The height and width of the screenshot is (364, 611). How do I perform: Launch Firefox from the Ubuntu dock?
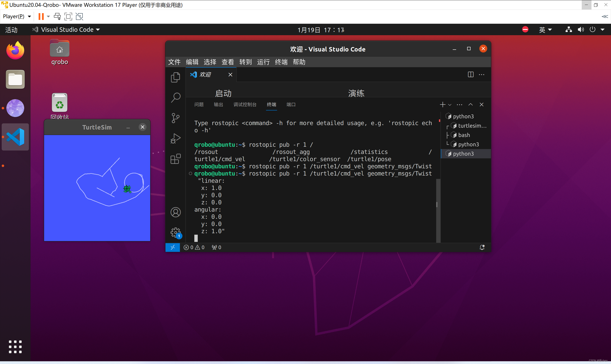pos(15,50)
